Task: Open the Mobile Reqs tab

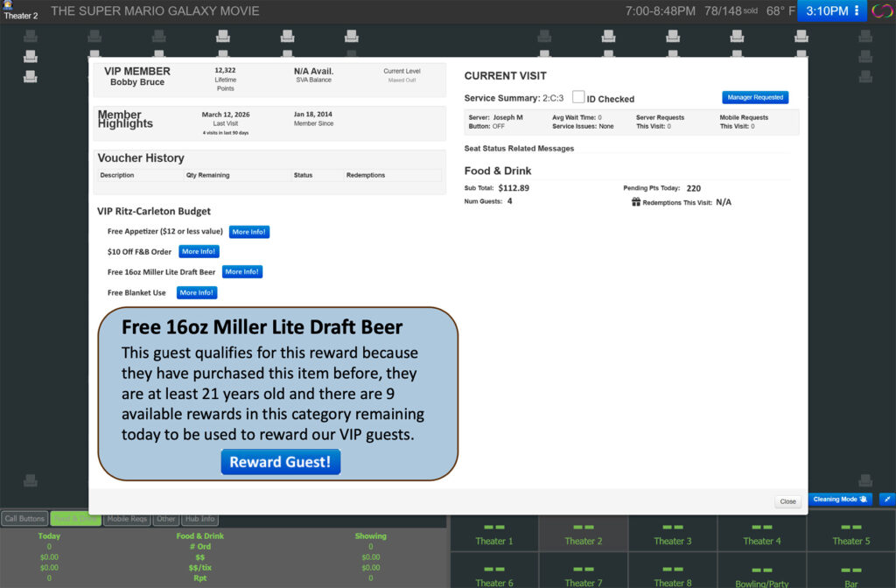Action: pos(127,519)
